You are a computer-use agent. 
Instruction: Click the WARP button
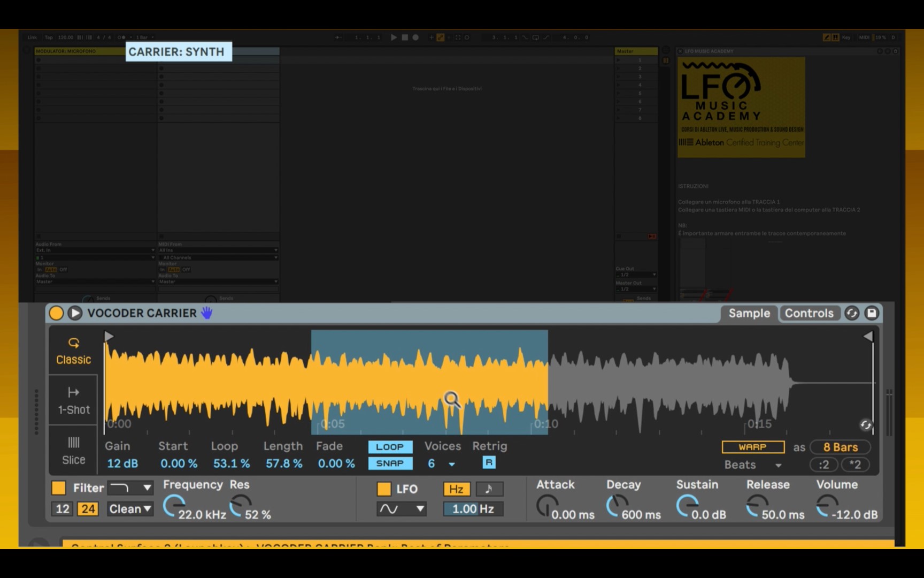click(x=753, y=447)
